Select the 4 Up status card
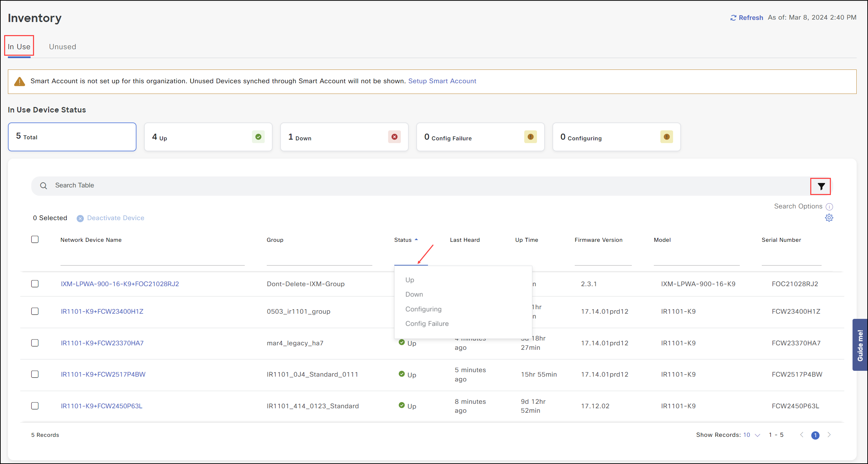868x464 pixels. 208,137
